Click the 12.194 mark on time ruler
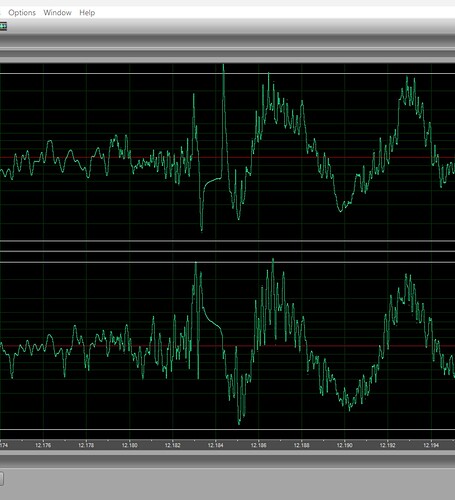Screen dimensions: 455x500 click(431, 445)
